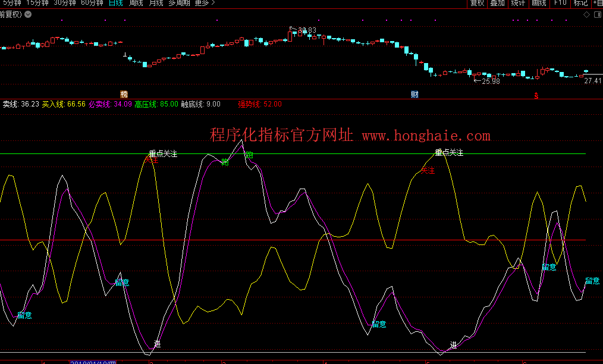603x364 pixels.
Task: Switch to 周线 weekly chart
Action: pos(136,3)
